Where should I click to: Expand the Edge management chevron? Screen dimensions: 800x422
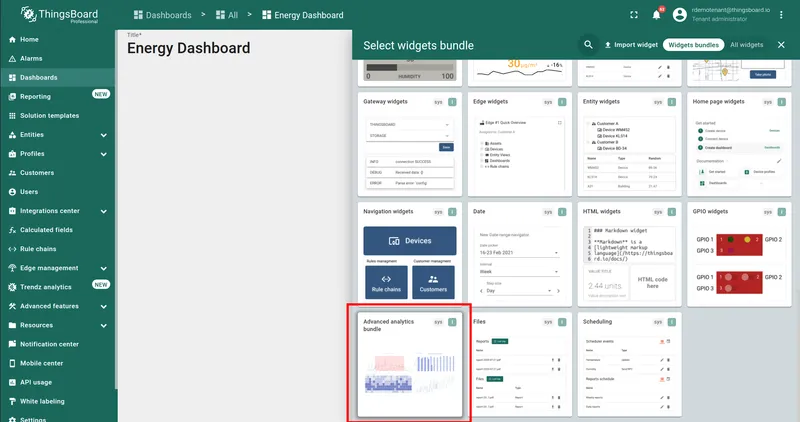[104, 268]
